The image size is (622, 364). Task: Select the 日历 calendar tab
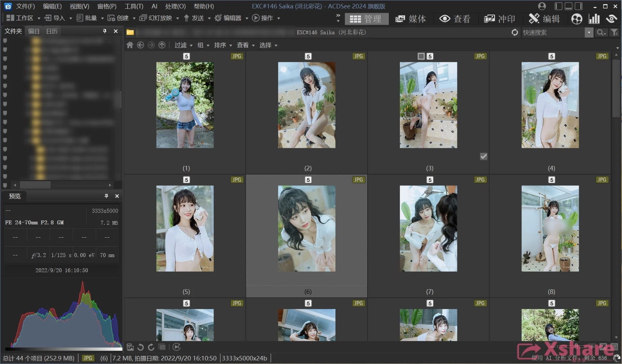(52, 31)
